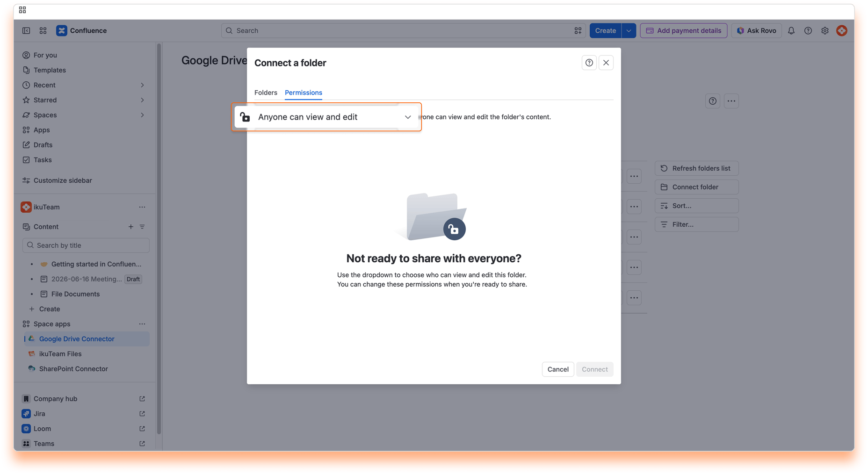Open Getting started in Confluence page

point(96,264)
